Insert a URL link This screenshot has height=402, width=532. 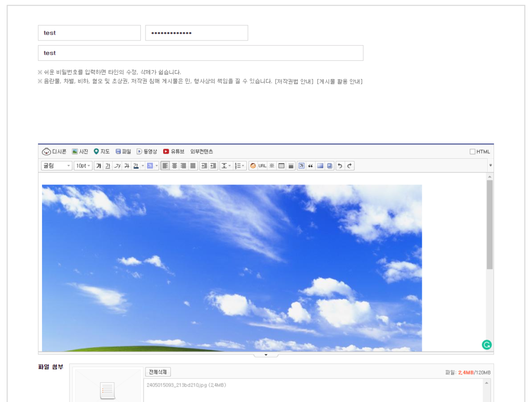[x=262, y=166]
